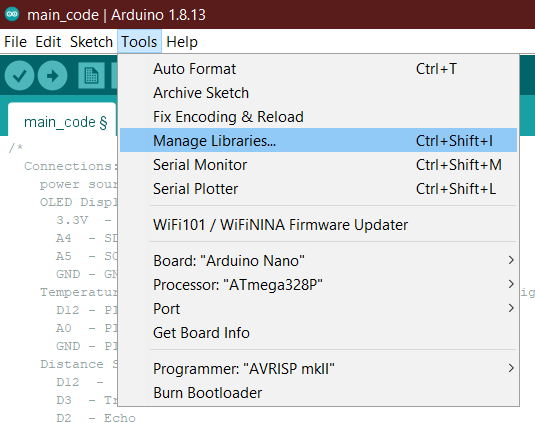The image size is (535, 423).
Task: Open the File menu
Action: 15,42
